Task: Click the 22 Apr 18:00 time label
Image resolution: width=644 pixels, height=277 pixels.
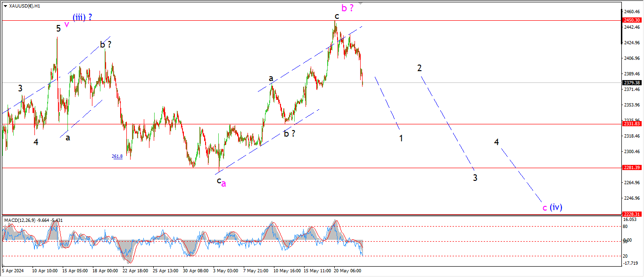Action: coord(135,271)
